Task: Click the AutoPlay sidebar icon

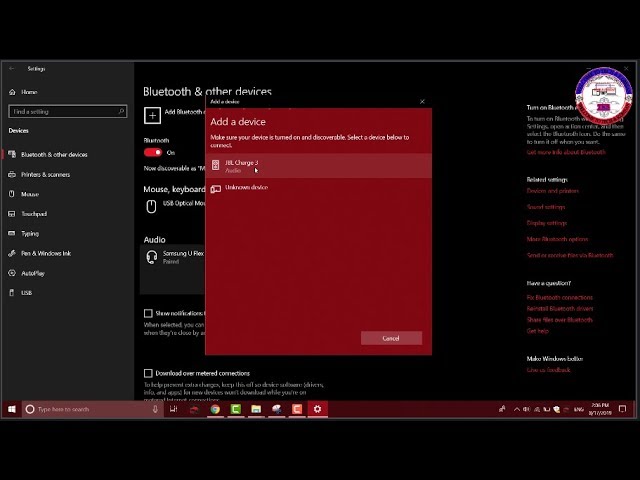Action: (12, 273)
